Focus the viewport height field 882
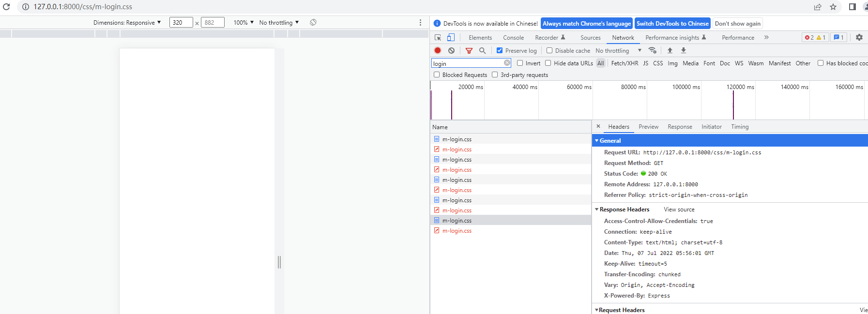 (x=213, y=22)
